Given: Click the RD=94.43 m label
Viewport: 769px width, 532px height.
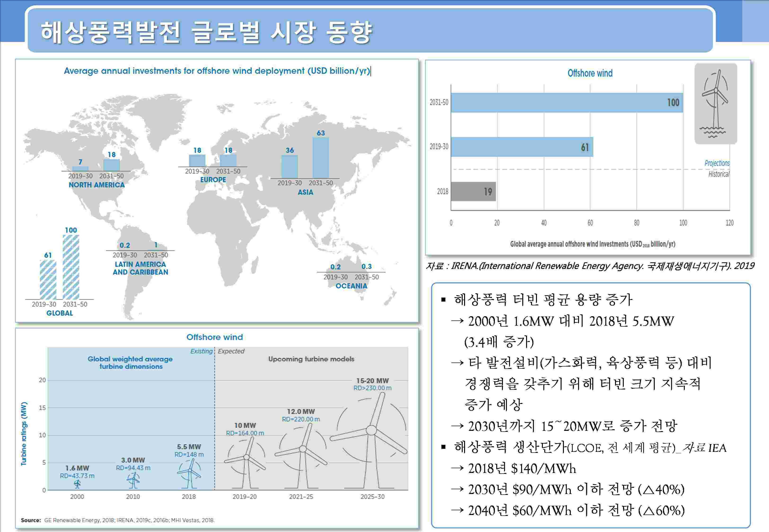Looking at the screenshot, I should coord(133,468).
